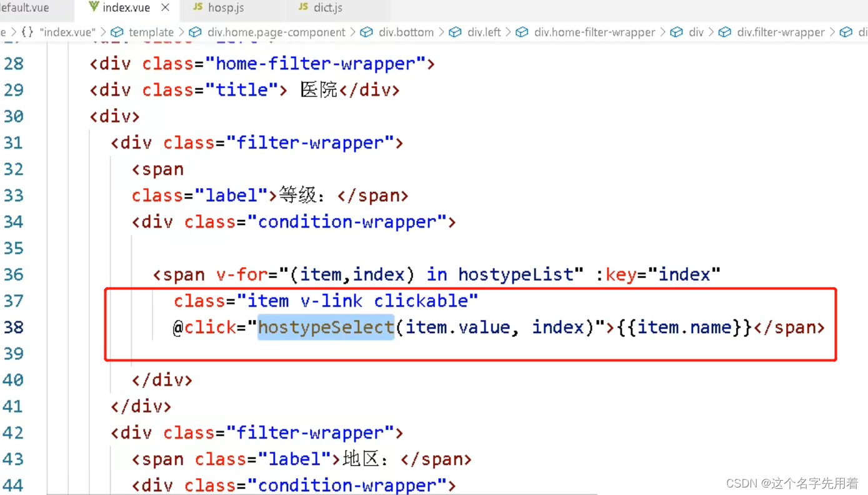Click the 医院 text on line 29
868x495 pixels.
click(319, 90)
